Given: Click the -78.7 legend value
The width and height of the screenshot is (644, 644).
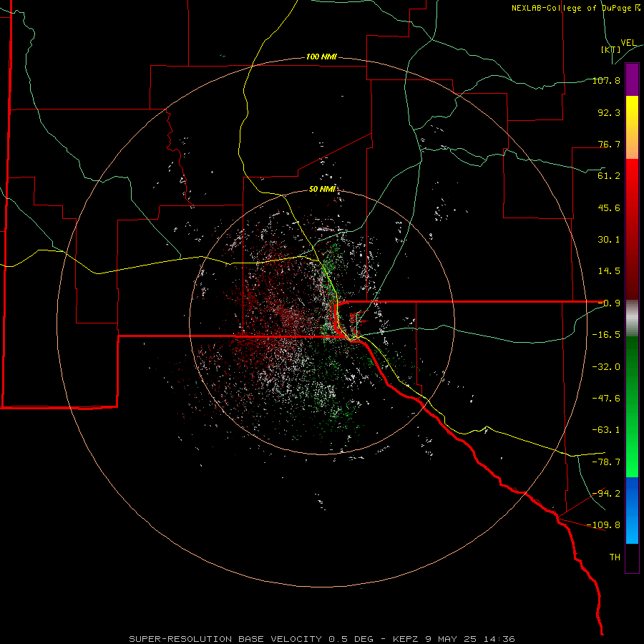Looking at the screenshot, I should 606,462.
